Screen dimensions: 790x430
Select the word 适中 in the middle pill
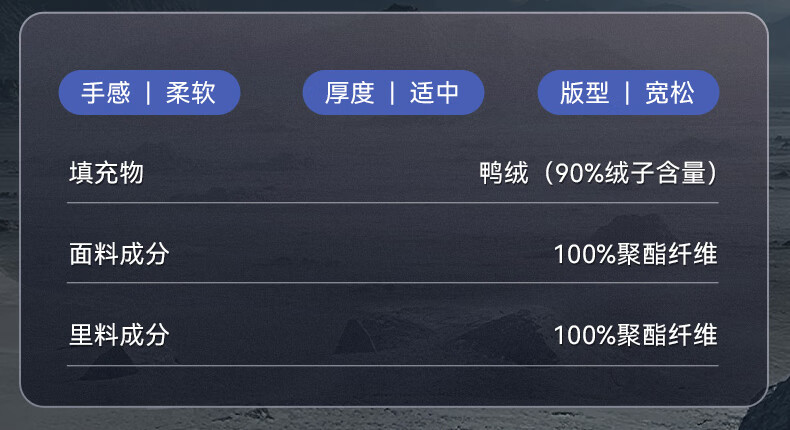click(435, 93)
